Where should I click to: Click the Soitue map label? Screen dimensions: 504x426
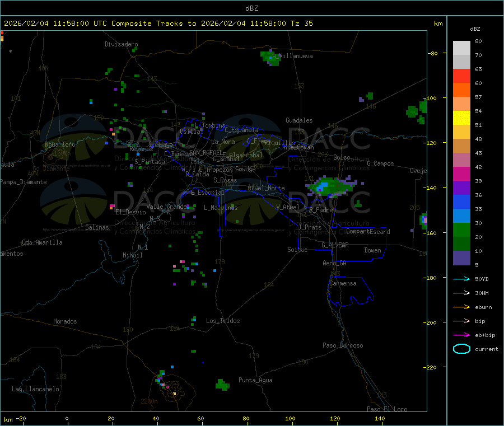click(x=297, y=250)
